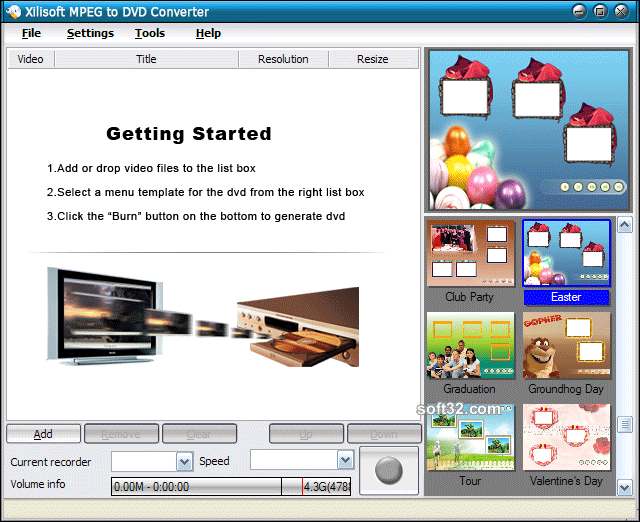This screenshot has width=640, height=522.
Task: Close the Xilisoft window
Action: [x=621, y=11]
